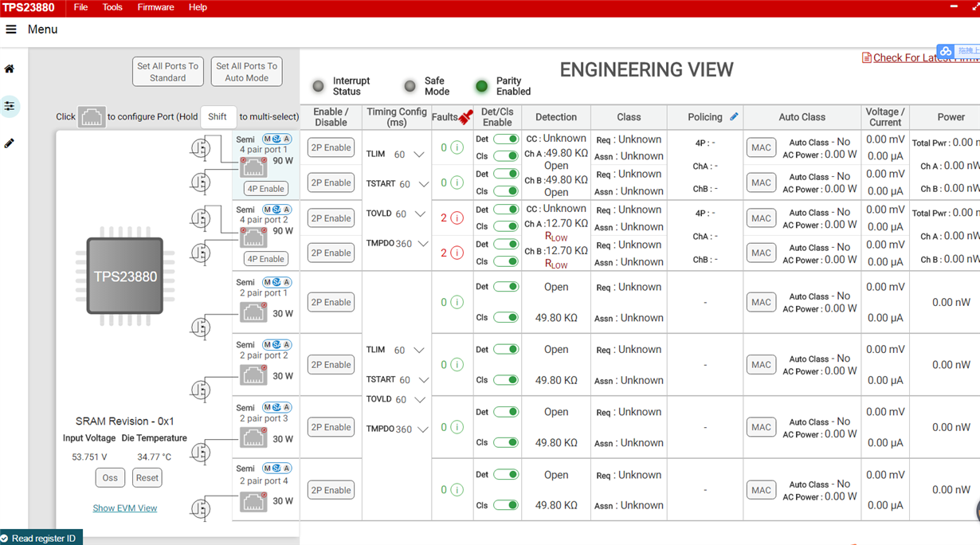The height and width of the screenshot is (545, 980).
Task: Select the 4 pair port 2 jack icon
Action: pyautogui.click(x=253, y=237)
